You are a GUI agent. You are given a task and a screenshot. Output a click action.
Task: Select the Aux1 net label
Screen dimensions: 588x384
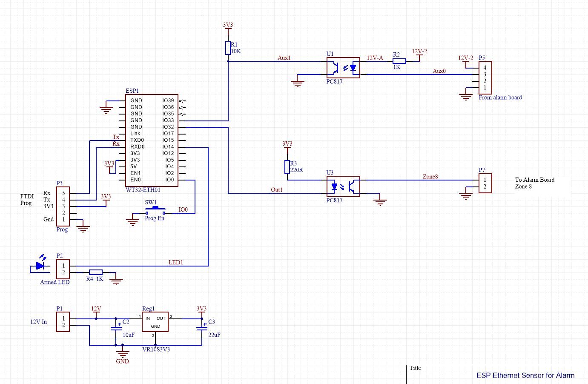coord(284,58)
